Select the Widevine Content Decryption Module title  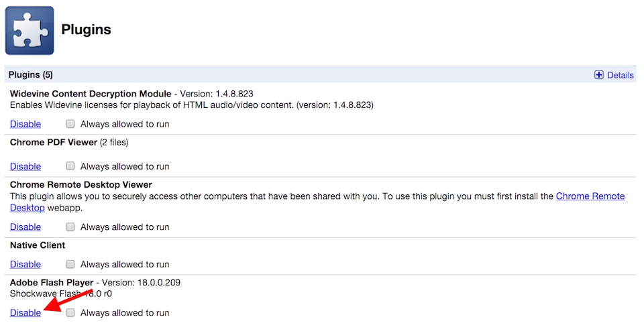[x=91, y=94]
